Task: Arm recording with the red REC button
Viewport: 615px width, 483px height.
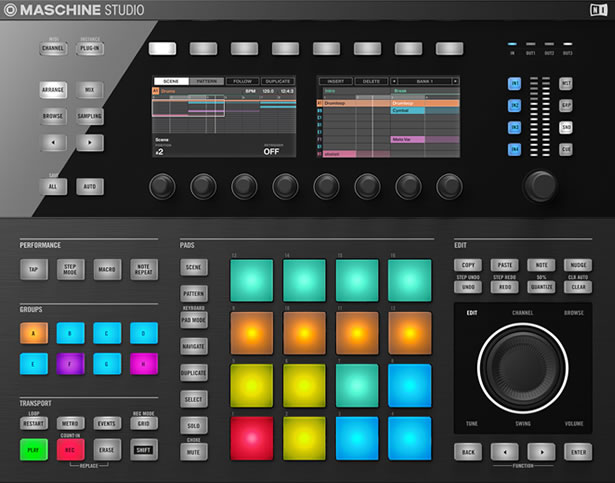Action: tap(70, 450)
